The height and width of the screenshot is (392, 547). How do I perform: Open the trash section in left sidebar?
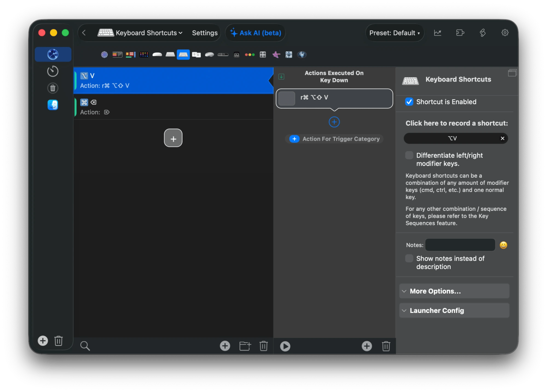click(x=53, y=88)
